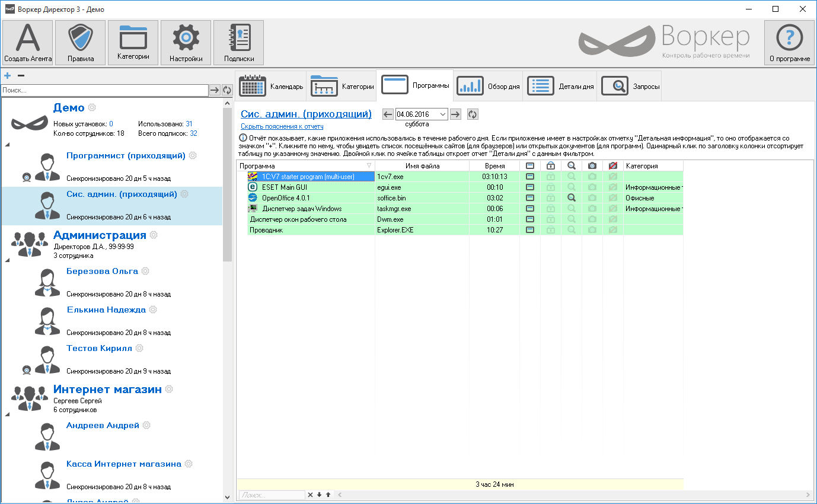Click Скрыть пояснения к отчету link
This screenshot has height=504, width=817.
(282, 126)
